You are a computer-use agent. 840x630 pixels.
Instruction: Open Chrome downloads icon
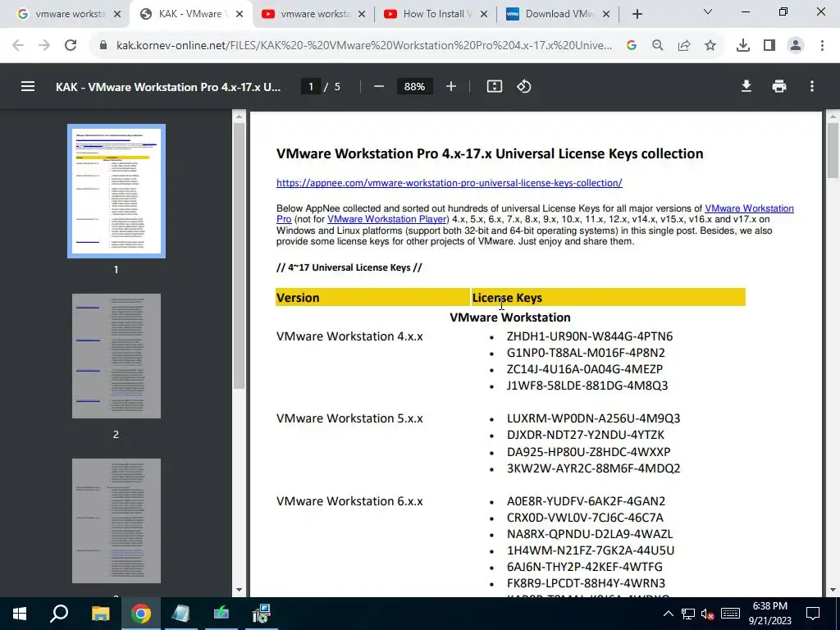click(x=743, y=46)
